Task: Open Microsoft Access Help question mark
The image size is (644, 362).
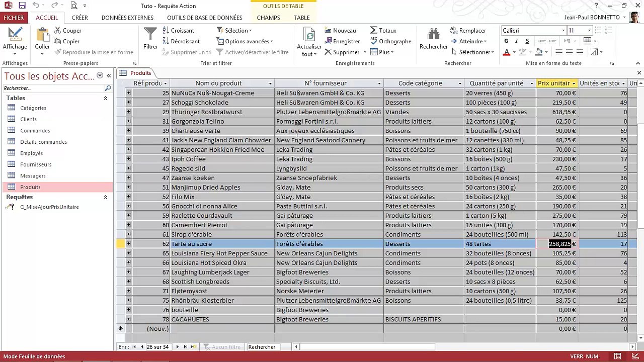Action: click(x=597, y=6)
